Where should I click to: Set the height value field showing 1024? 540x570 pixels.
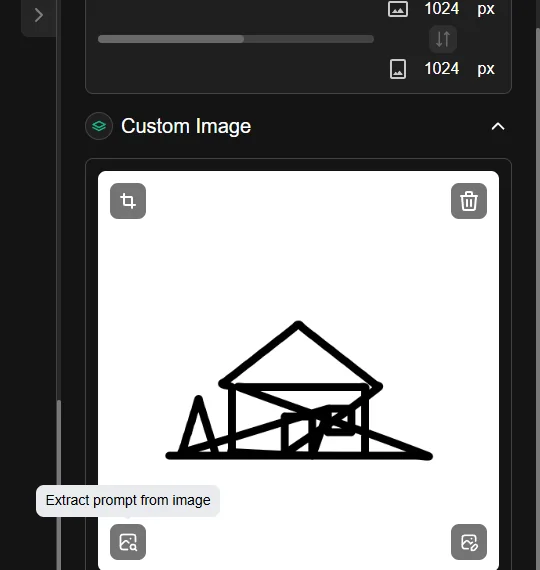[x=442, y=68]
